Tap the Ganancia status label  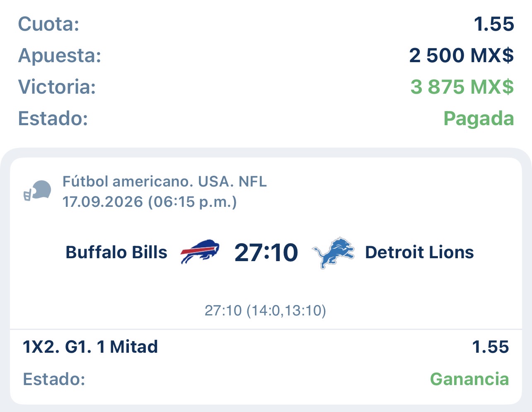(469, 379)
